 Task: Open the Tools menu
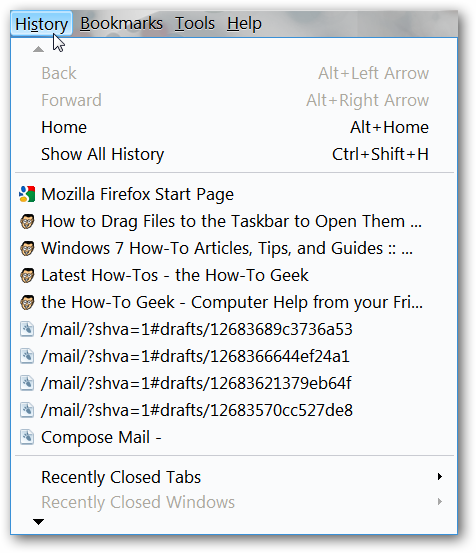pyautogui.click(x=195, y=24)
